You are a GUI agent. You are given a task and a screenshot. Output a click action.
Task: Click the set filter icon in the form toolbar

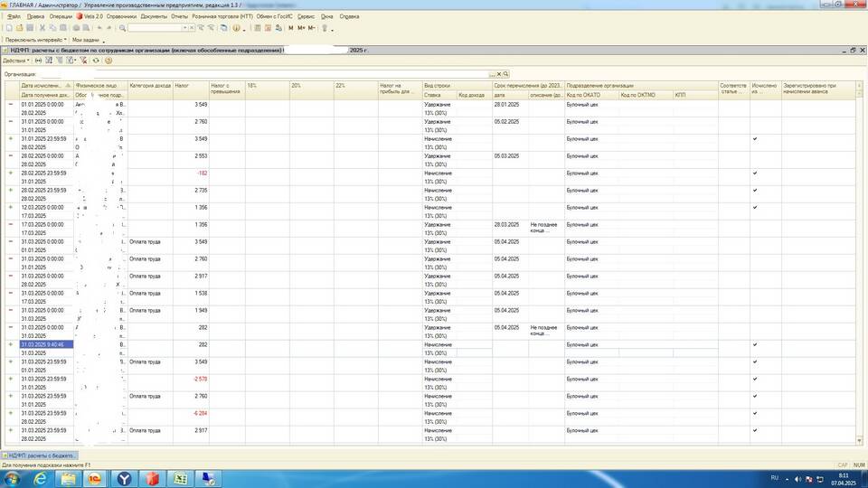[49, 61]
